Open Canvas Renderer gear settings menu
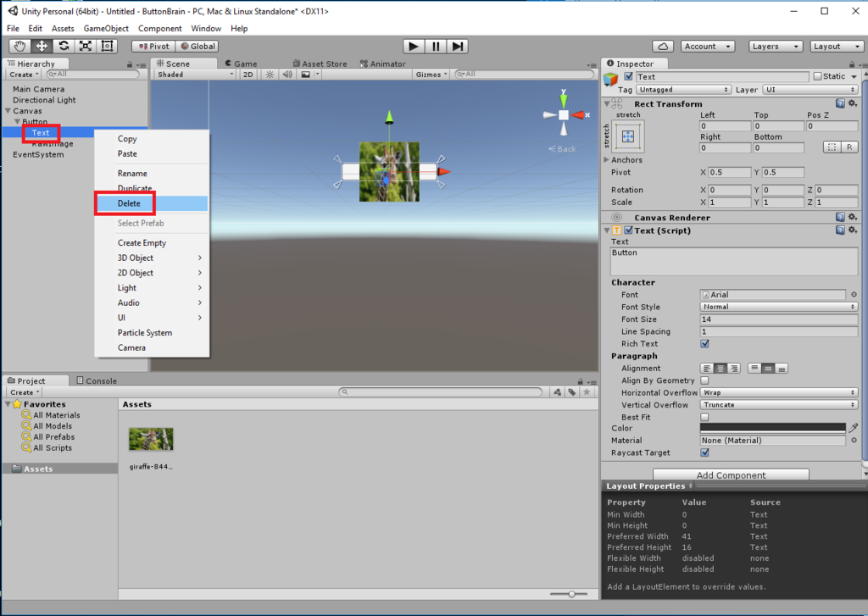This screenshot has width=868, height=616. pyautogui.click(x=853, y=218)
